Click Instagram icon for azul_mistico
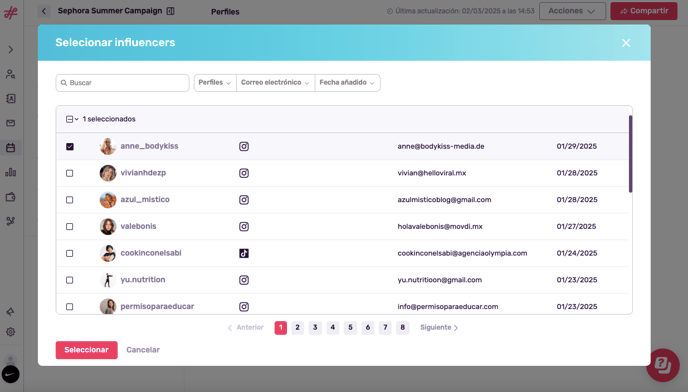 coord(244,200)
